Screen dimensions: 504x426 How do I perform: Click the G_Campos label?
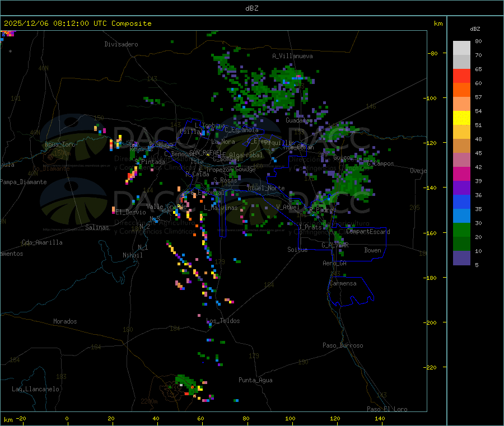(x=381, y=164)
